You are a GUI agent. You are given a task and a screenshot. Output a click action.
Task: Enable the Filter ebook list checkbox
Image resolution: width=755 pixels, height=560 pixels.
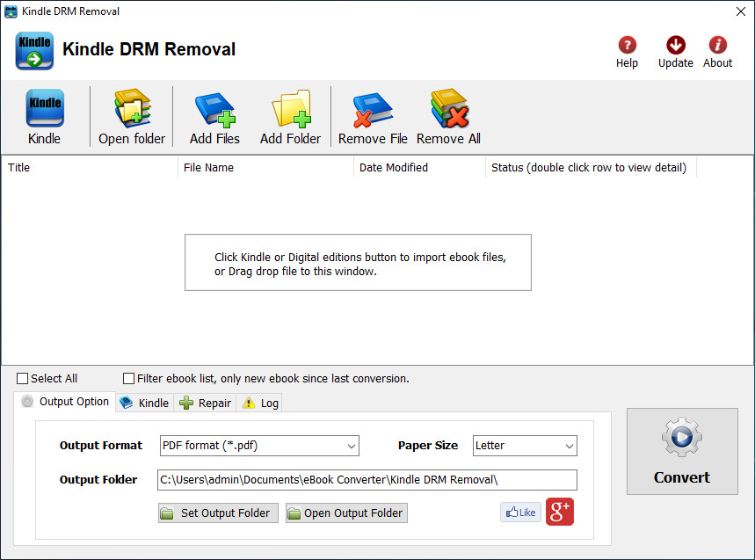(128, 379)
